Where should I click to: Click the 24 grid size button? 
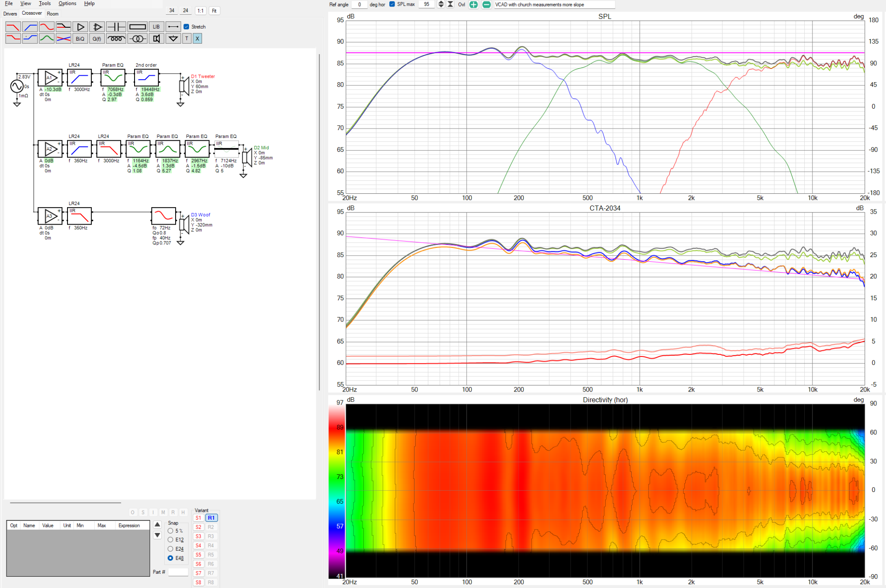[186, 11]
